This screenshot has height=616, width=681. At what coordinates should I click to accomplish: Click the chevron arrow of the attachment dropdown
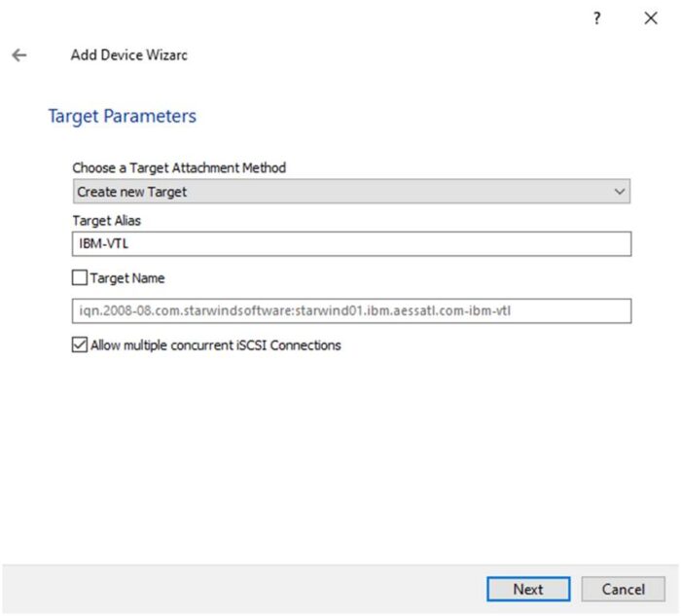click(620, 192)
